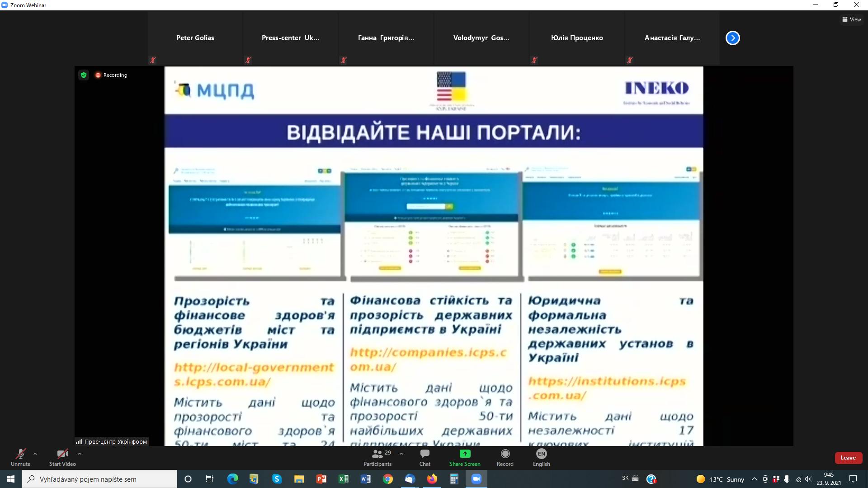Show next participants with blue arrow
868x488 pixels.
(x=732, y=38)
